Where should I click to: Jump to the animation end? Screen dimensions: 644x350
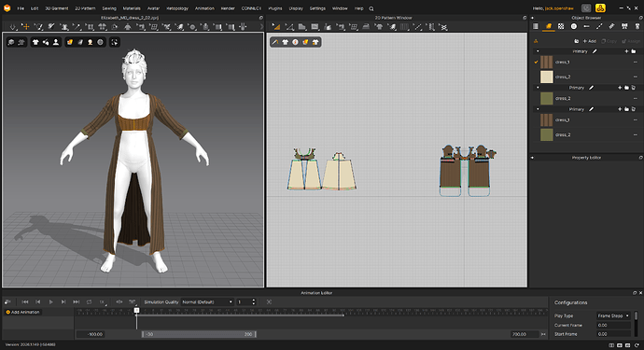[x=76, y=302]
